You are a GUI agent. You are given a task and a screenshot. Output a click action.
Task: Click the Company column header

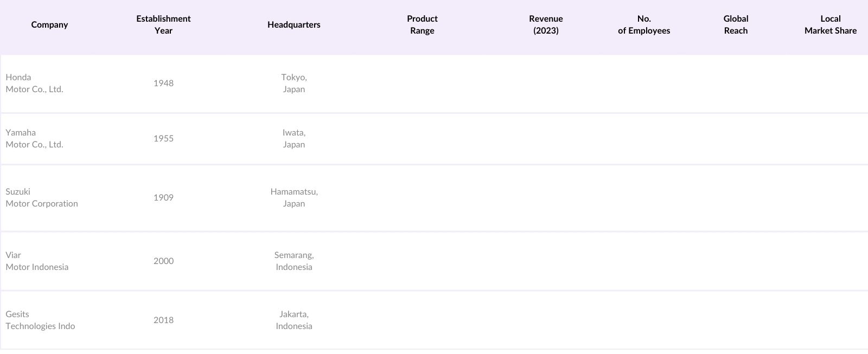49,24
